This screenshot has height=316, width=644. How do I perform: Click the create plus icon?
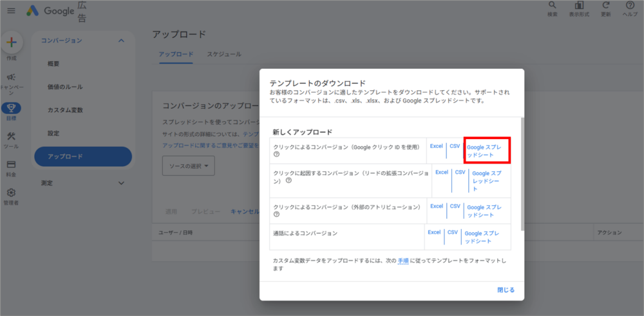click(x=11, y=42)
